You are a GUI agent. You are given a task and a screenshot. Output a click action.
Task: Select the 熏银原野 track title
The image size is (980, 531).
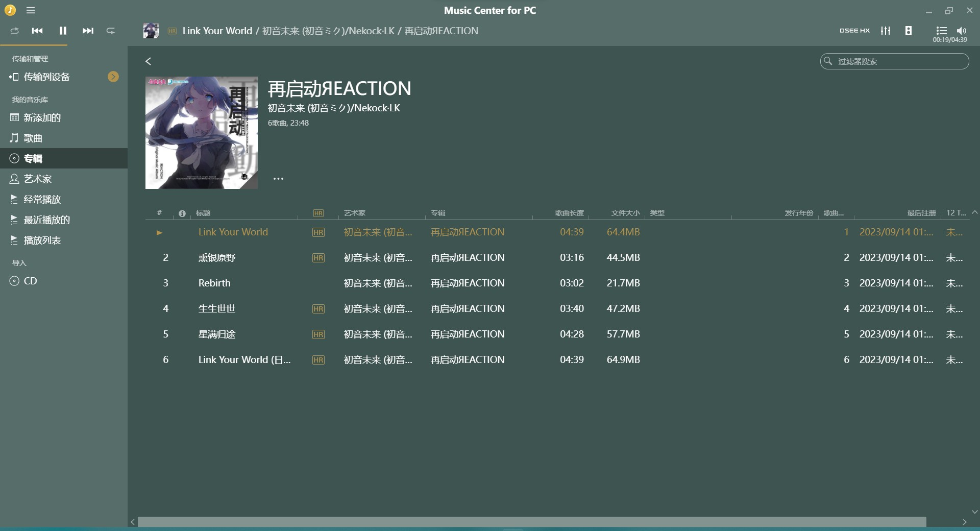[x=217, y=257]
